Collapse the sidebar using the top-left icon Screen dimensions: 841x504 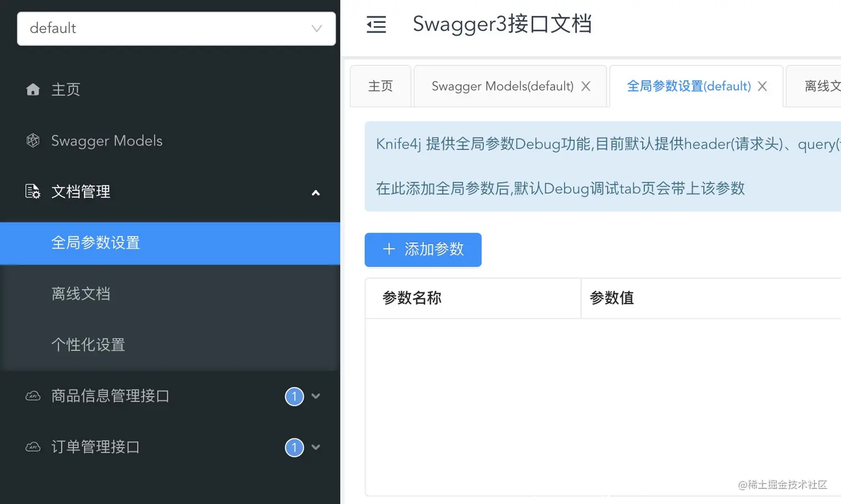pos(376,24)
